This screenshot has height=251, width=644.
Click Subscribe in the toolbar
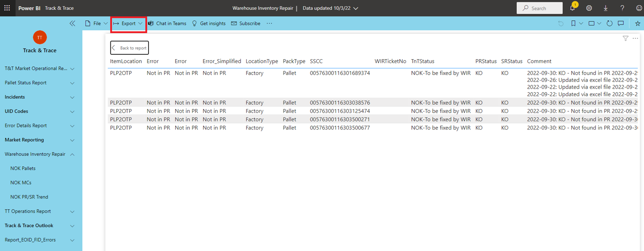pyautogui.click(x=246, y=24)
